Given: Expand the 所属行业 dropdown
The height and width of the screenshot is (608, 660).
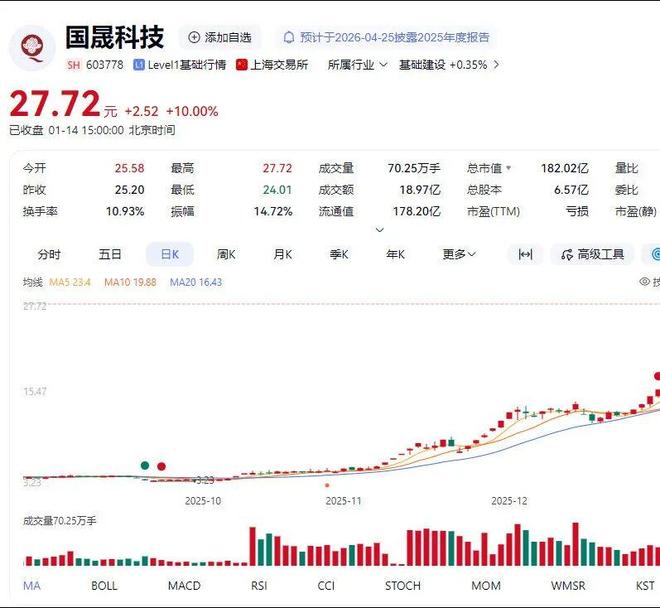Looking at the screenshot, I should click(357, 65).
